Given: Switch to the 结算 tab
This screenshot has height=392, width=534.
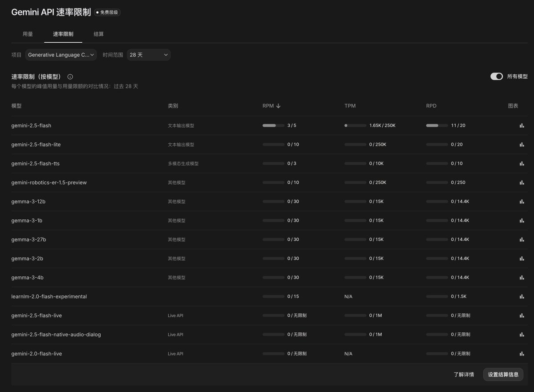Looking at the screenshot, I should 99,34.
